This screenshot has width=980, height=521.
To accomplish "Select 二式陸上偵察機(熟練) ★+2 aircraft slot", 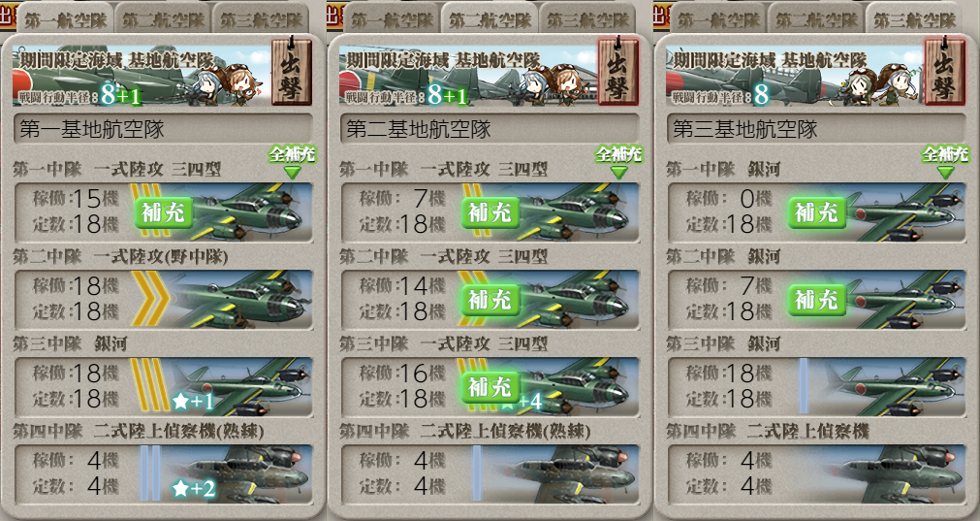I will pyautogui.click(x=163, y=473).
